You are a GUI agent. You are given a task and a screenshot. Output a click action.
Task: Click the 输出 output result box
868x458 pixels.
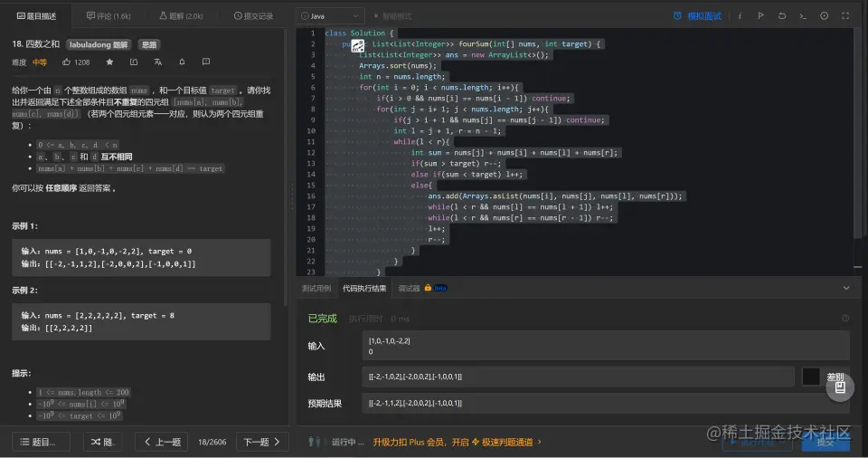579,377
